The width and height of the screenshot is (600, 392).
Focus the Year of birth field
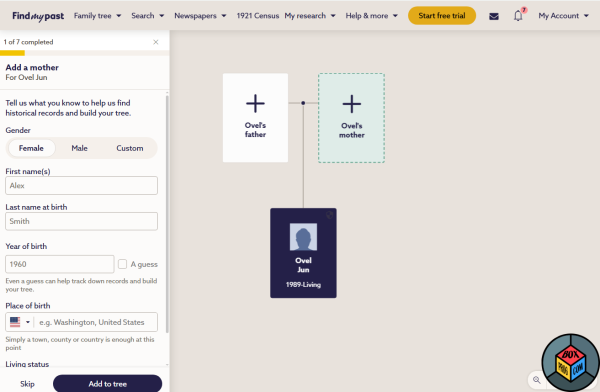60,264
